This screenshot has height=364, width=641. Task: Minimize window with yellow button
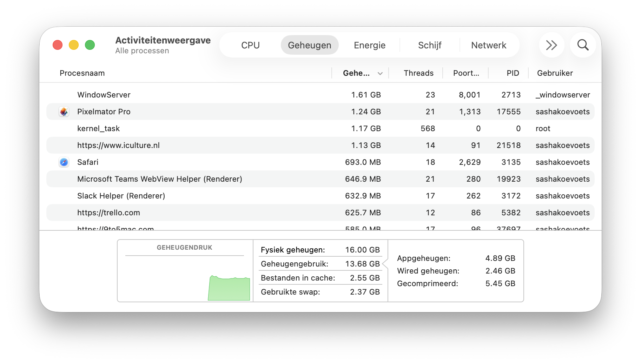click(74, 45)
